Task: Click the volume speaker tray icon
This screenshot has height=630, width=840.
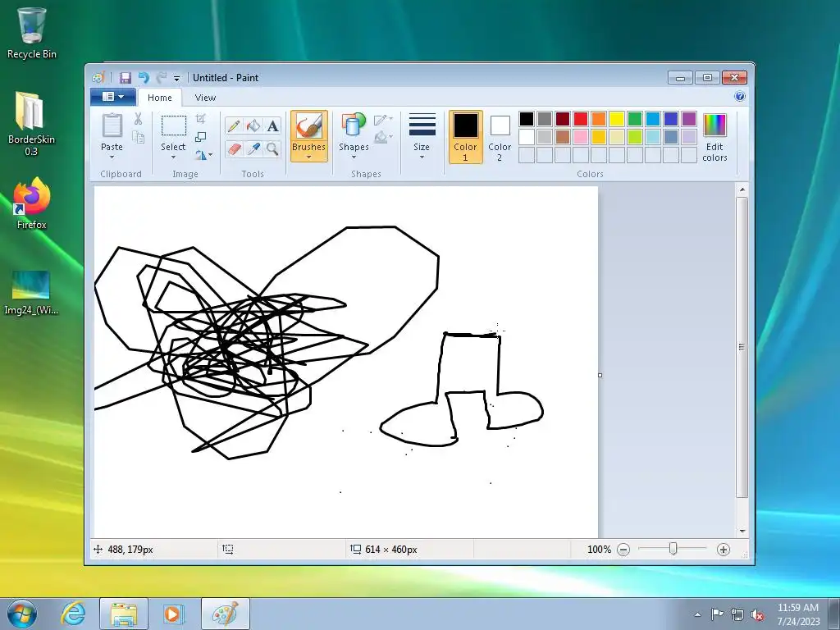Action: pos(757,614)
